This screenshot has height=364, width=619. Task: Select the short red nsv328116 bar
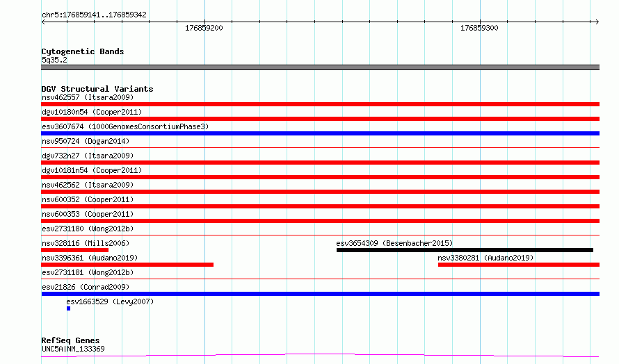74,250
